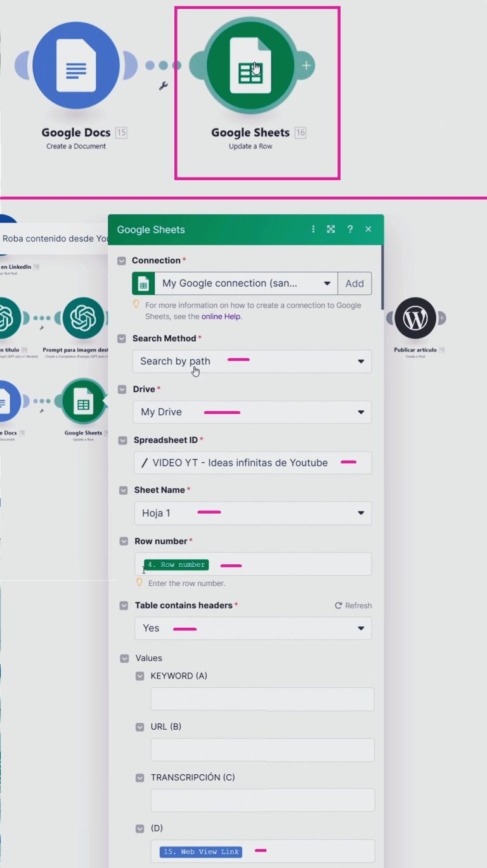This screenshot has width=487, height=868.
Task: Toggle the checkbox beside TRANSCRIPCIÓN (C)
Action: [140, 777]
